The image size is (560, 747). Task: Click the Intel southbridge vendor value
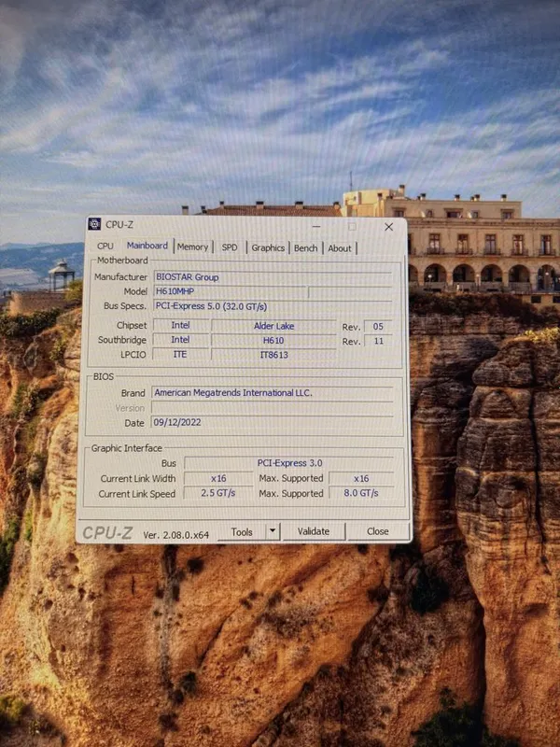coord(180,340)
